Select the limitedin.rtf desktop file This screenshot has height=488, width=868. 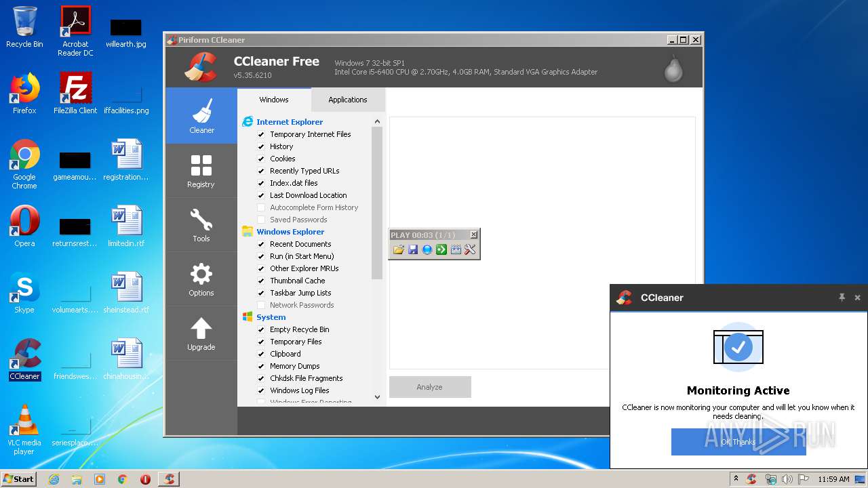pyautogui.click(x=126, y=226)
